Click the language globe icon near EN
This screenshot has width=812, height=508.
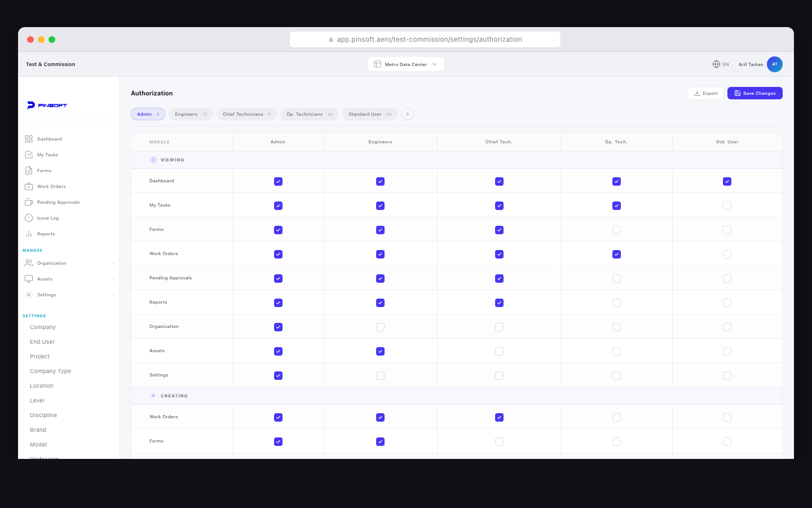point(715,64)
